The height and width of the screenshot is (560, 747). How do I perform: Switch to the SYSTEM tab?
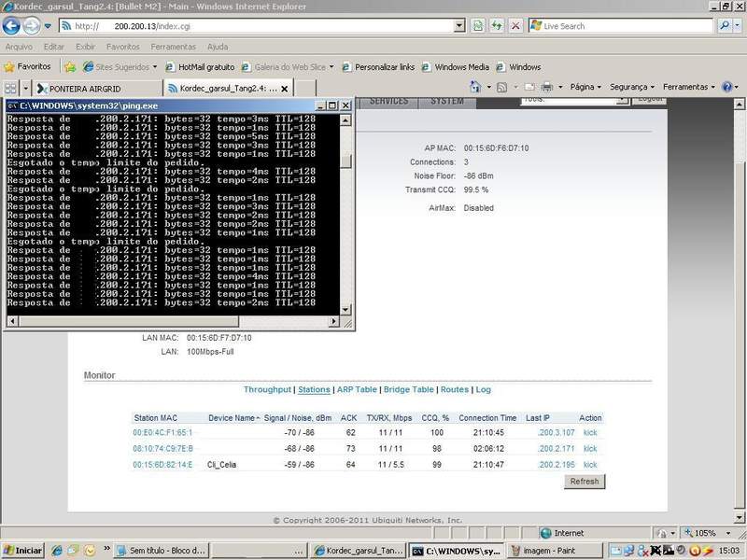pos(447,103)
